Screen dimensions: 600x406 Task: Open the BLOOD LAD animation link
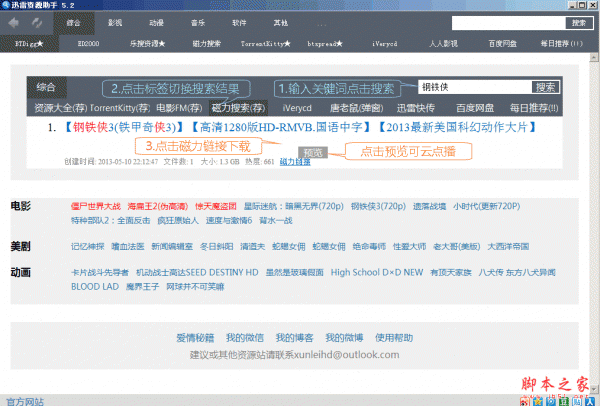tap(95, 287)
